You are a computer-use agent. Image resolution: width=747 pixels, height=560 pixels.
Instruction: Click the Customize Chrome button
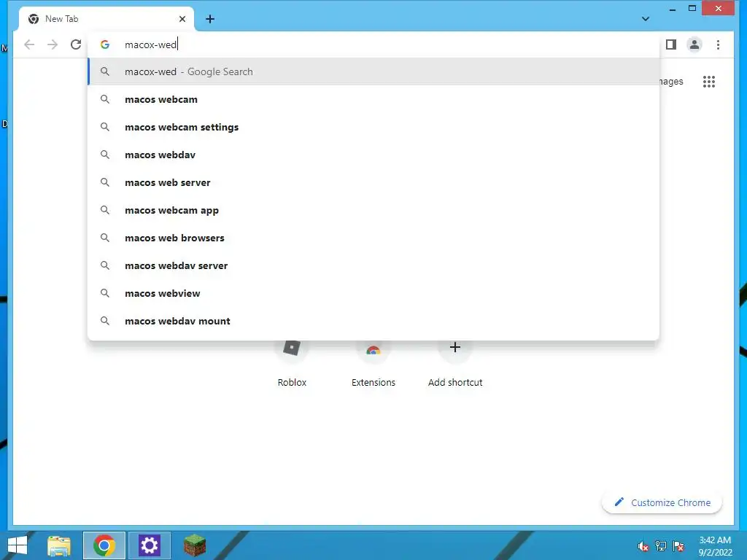click(x=662, y=502)
